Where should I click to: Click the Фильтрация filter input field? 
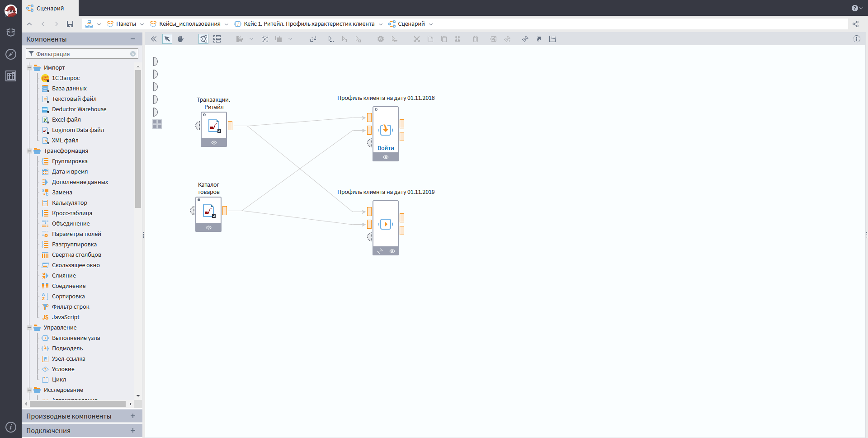[82, 54]
